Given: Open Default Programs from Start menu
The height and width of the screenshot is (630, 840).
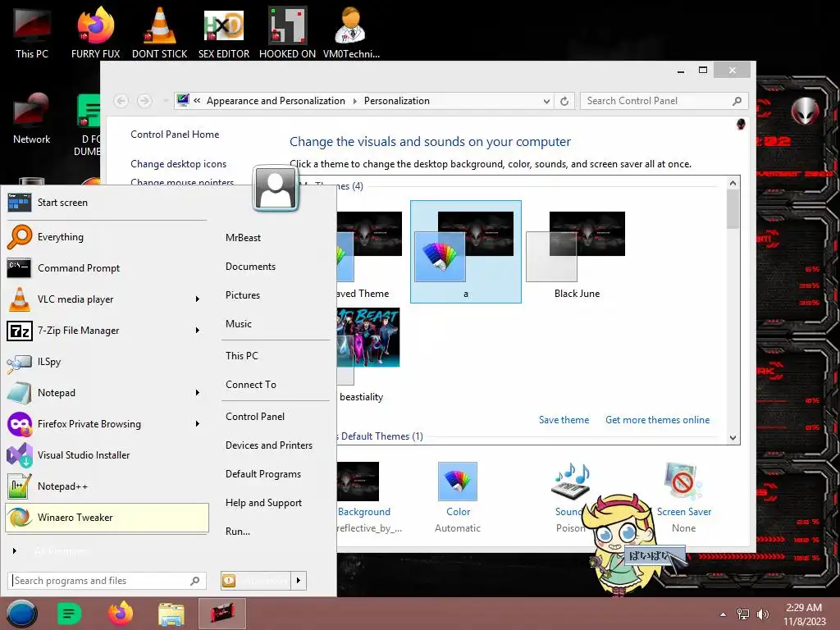Looking at the screenshot, I should pos(263,474).
